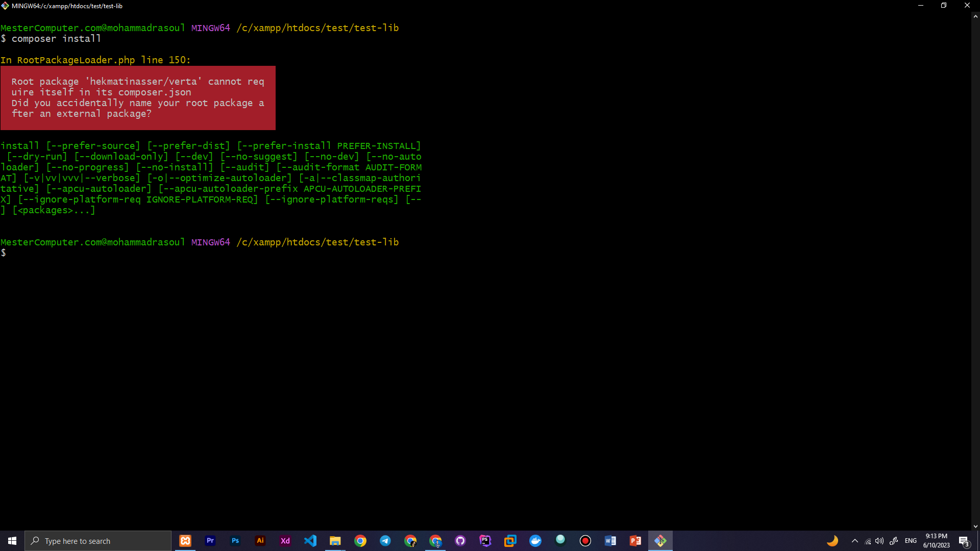Click the 'composer install' command text
This screenshot has width=980, height=551.
click(56, 39)
